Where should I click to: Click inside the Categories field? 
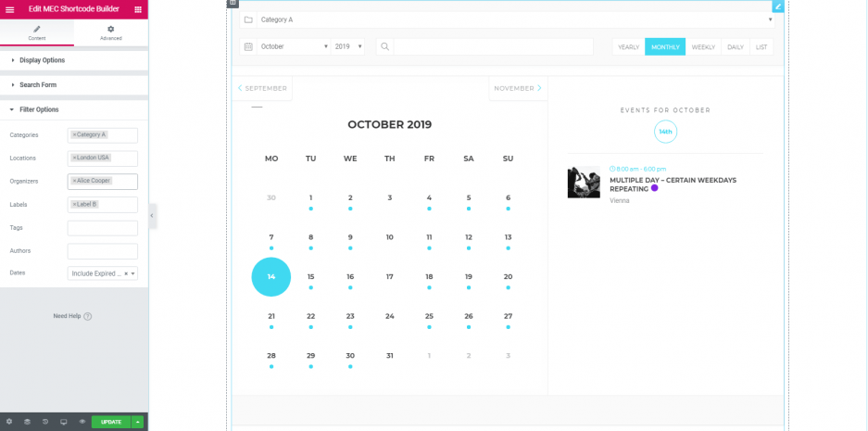pos(103,135)
